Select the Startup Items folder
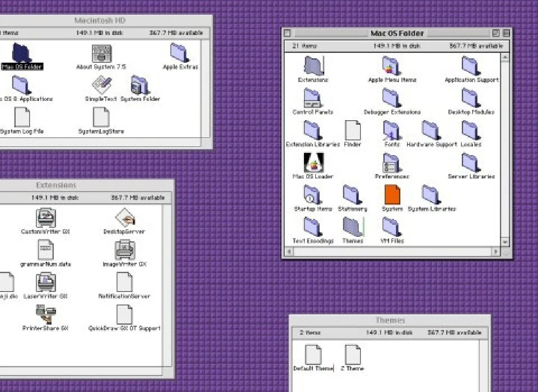This screenshot has width=538, height=392. coord(313,195)
